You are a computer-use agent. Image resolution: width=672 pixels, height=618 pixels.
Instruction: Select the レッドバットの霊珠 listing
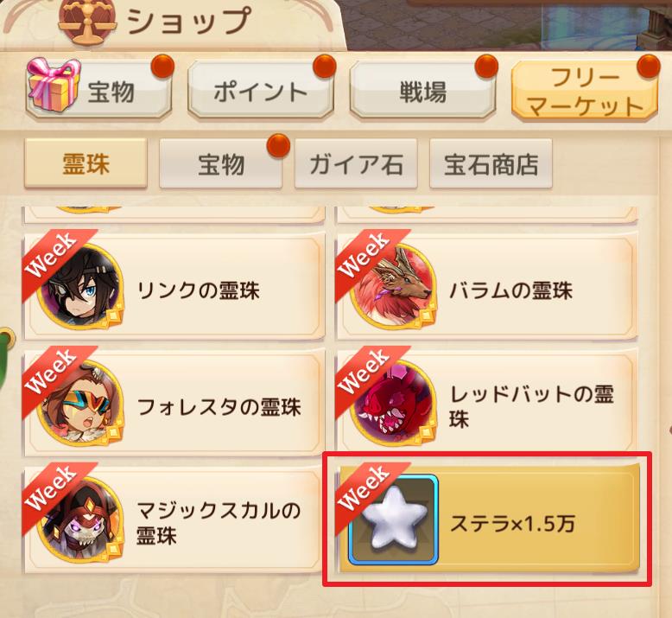488,404
